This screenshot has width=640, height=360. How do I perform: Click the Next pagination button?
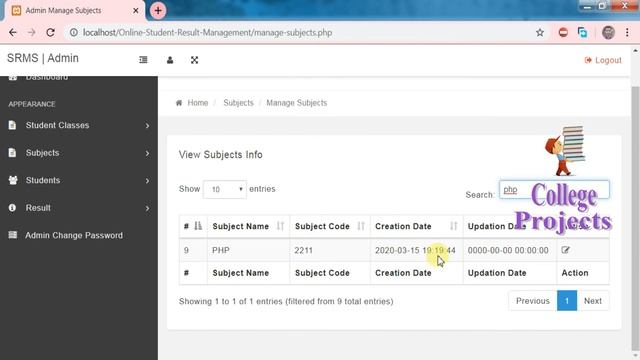click(593, 301)
